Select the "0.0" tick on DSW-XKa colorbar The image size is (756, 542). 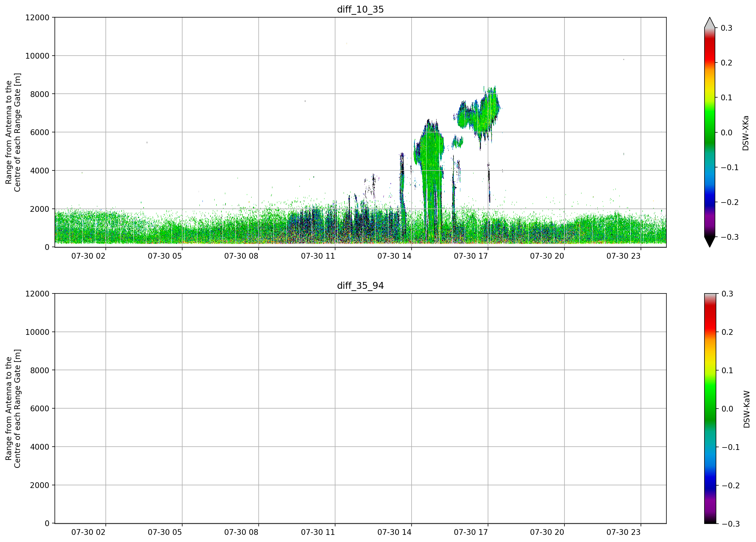pos(727,133)
